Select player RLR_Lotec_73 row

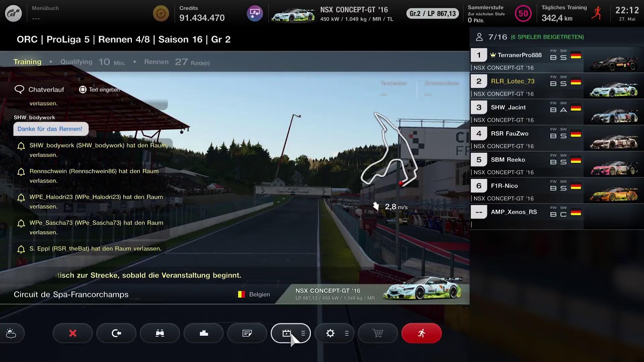pos(557,86)
